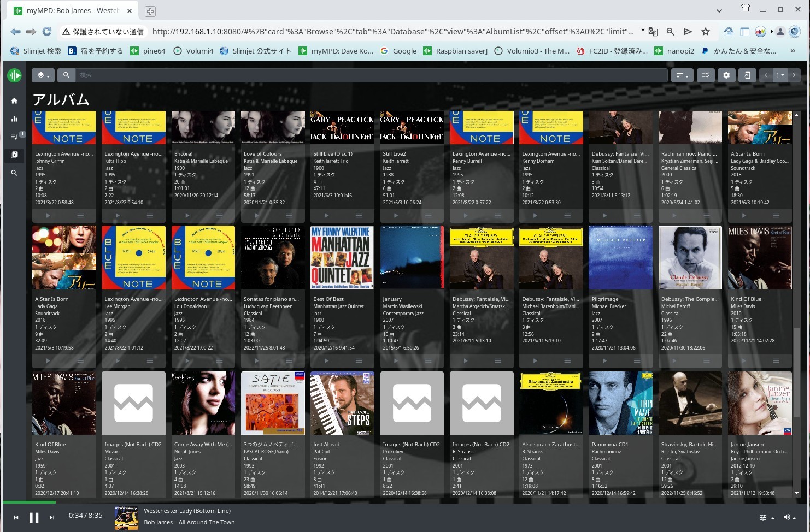The width and height of the screenshot is (810, 532).
Task: Open the sort order dropdown
Action: [x=682, y=75]
